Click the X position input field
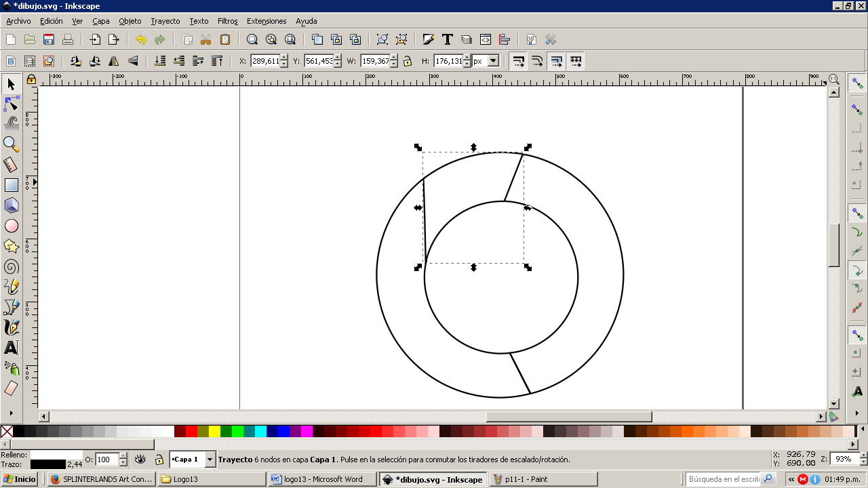This screenshot has width=868, height=488. [x=264, y=61]
